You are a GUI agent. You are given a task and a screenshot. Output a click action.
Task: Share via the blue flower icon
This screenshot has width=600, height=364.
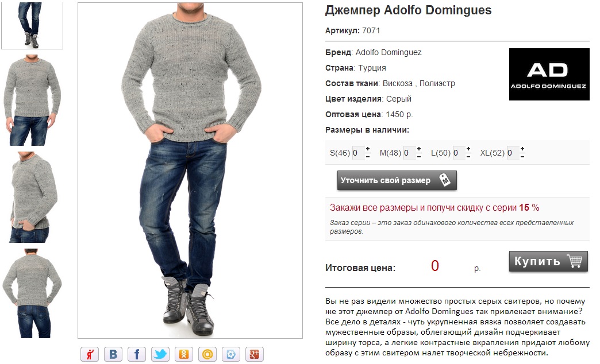(x=230, y=354)
